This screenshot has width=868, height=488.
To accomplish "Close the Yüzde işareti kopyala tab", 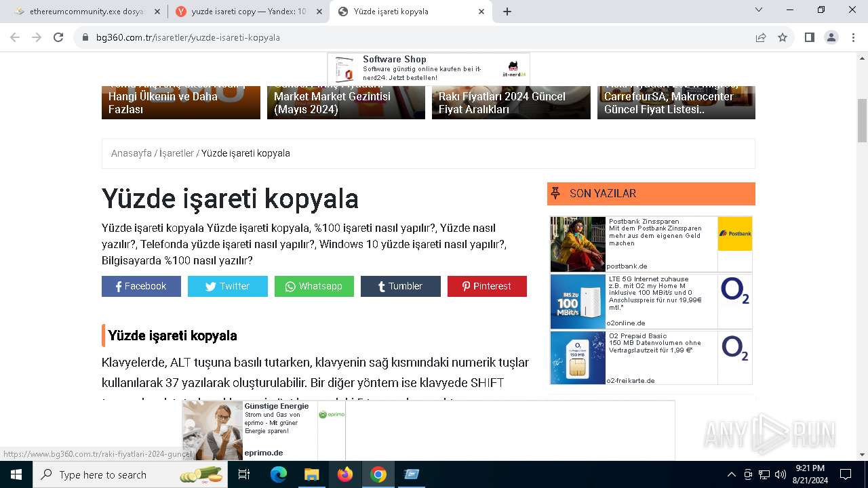I will (x=482, y=12).
